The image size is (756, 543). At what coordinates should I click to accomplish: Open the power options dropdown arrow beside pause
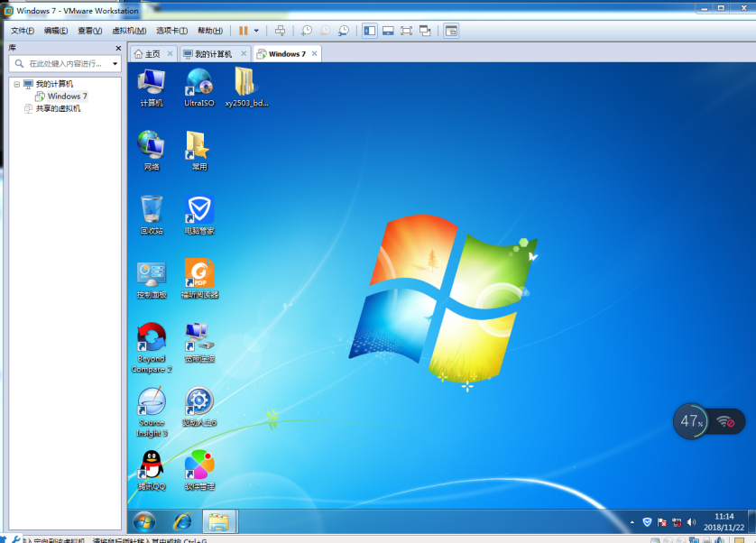coord(256,31)
